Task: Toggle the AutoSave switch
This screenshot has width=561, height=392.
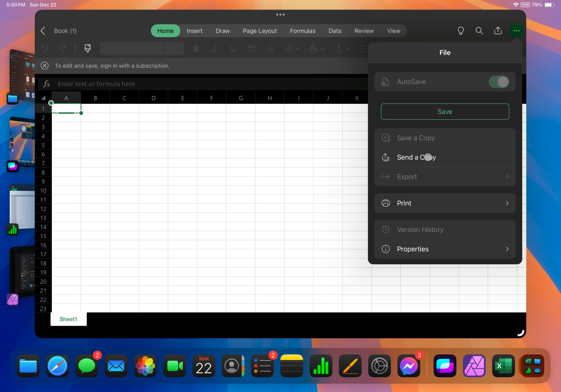Action: (499, 82)
